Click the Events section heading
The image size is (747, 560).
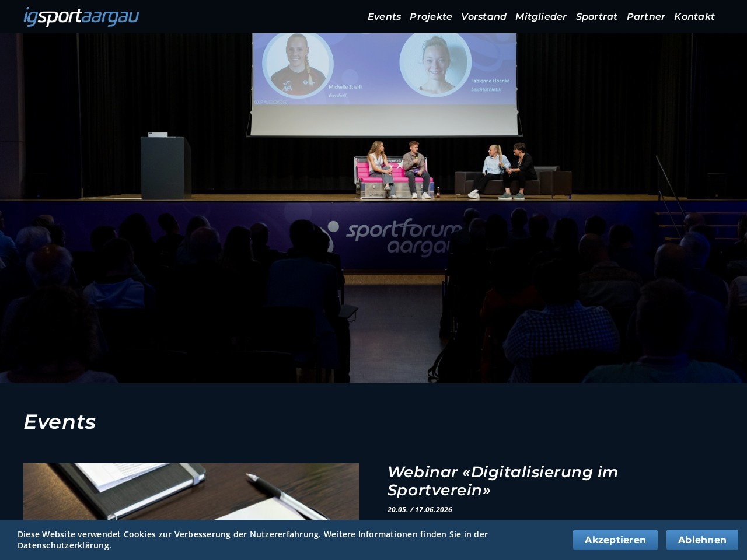60,422
